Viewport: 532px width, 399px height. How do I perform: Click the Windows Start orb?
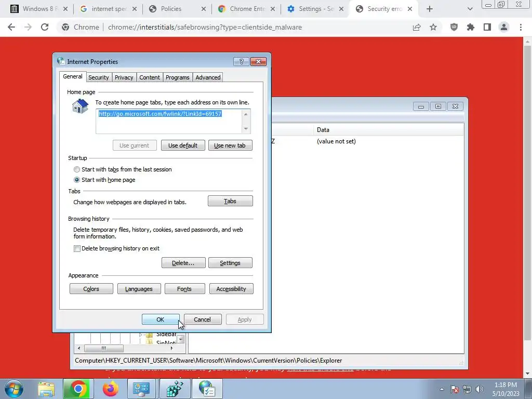click(14, 389)
